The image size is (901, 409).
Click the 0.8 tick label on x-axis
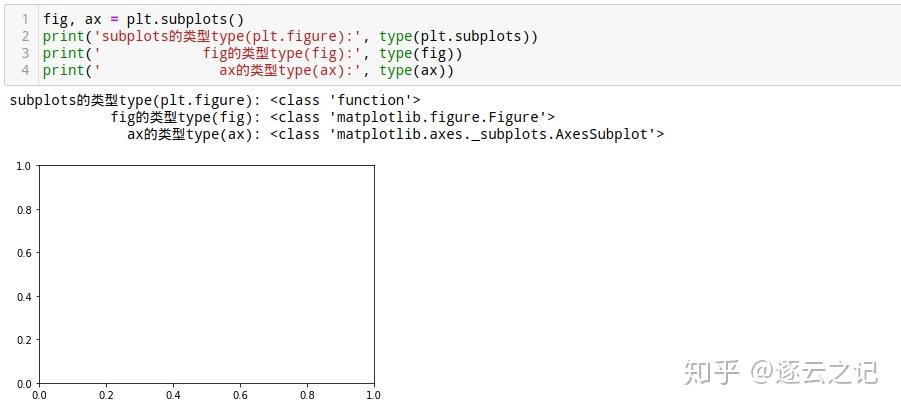[x=307, y=395]
